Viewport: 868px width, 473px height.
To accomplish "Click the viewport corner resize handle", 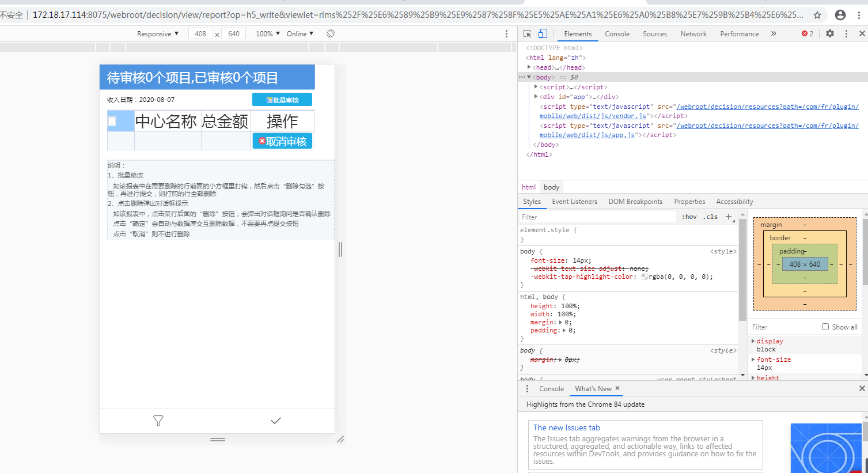I will tap(340, 439).
